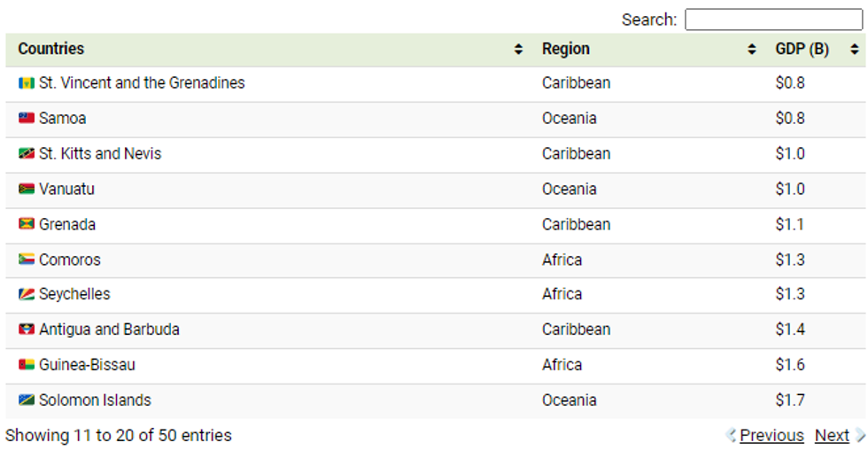
Task: Sort table using Region column arrows
Action: click(x=752, y=50)
